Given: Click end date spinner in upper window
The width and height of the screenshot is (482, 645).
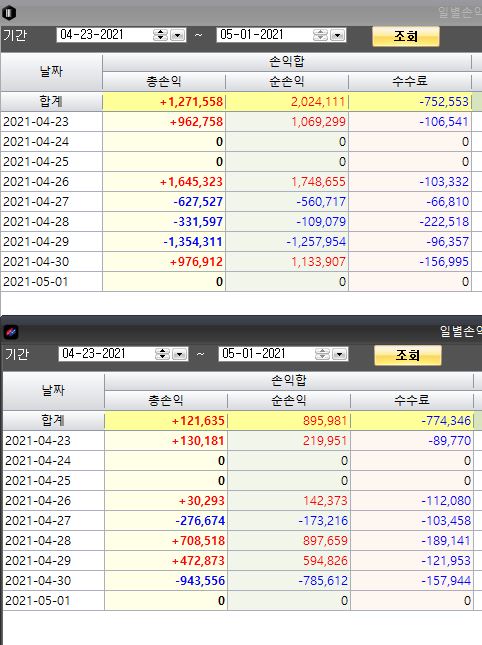Looking at the screenshot, I should pyautogui.click(x=320, y=35).
